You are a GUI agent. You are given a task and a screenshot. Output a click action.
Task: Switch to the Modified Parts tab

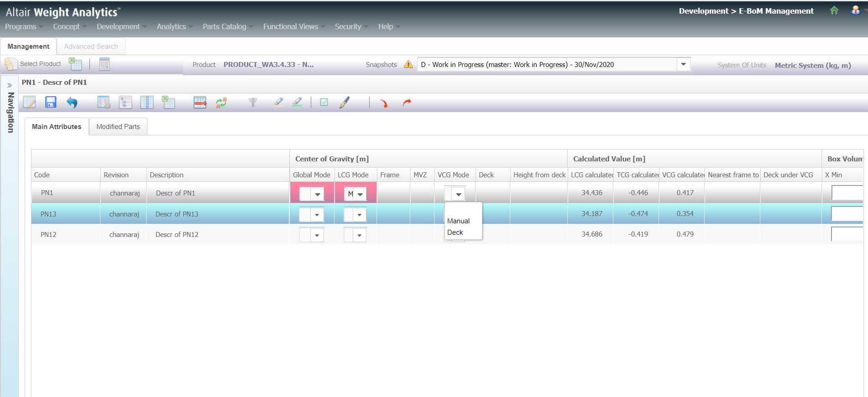[x=118, y=127]
